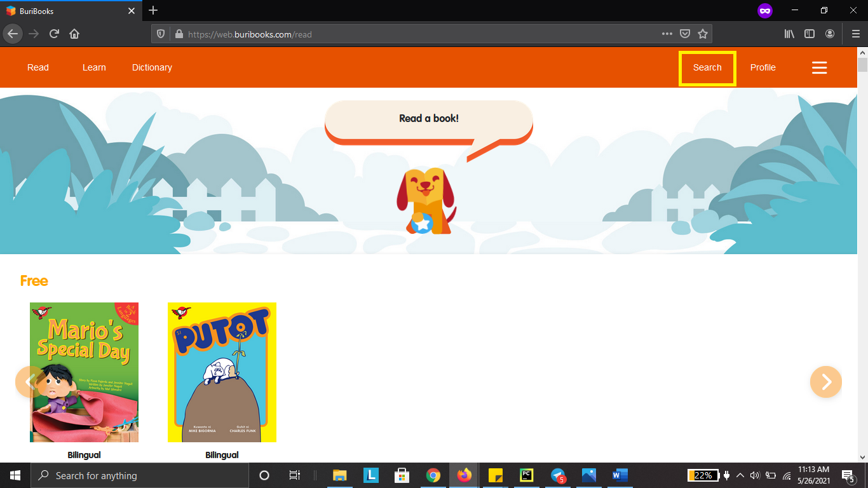Image resolution: width=868 pixels, height=488 pixels.
Task: Show previous books in Free carousel
Action: [31, 381]
